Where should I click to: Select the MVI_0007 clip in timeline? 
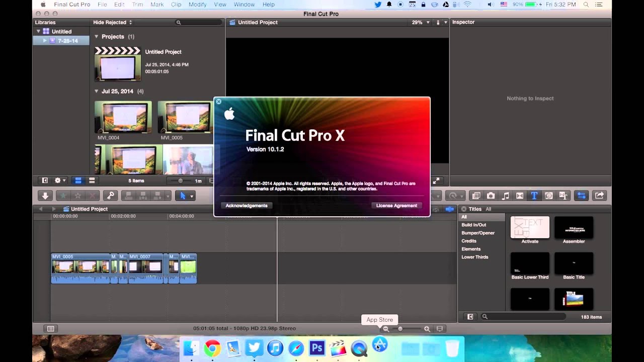(145, 268)
